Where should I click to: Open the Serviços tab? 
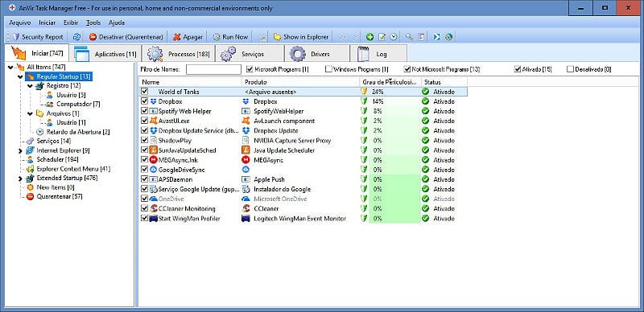[249, 54]
